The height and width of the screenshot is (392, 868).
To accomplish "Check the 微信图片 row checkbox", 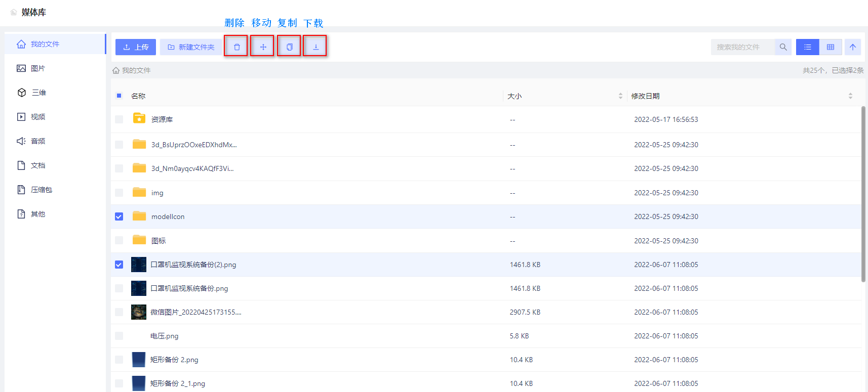I will 119,312.
